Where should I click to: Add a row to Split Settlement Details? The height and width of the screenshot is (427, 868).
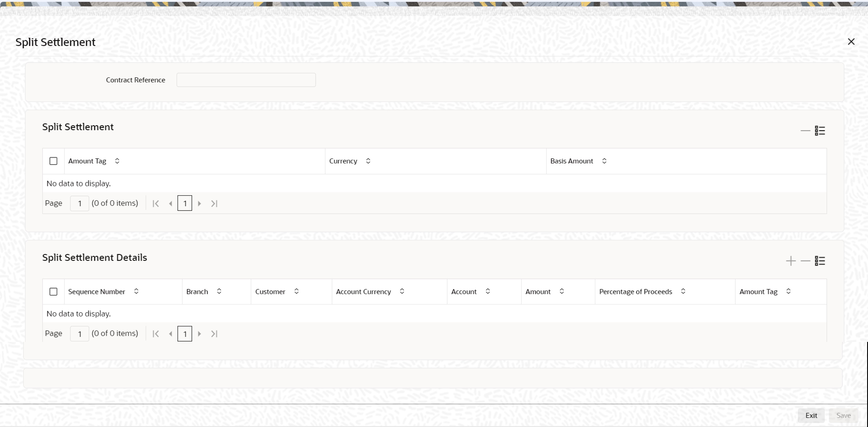[x=791, y=261]
